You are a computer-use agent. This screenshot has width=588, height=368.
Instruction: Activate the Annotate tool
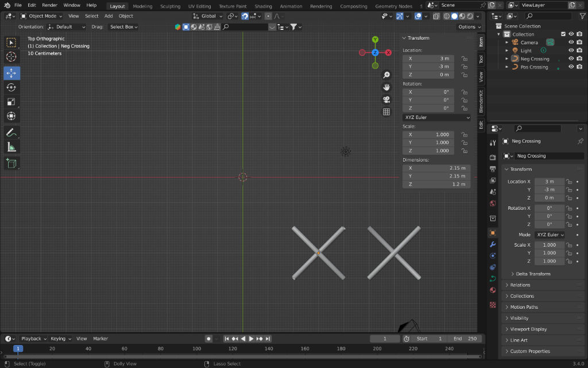coord(11,132)
